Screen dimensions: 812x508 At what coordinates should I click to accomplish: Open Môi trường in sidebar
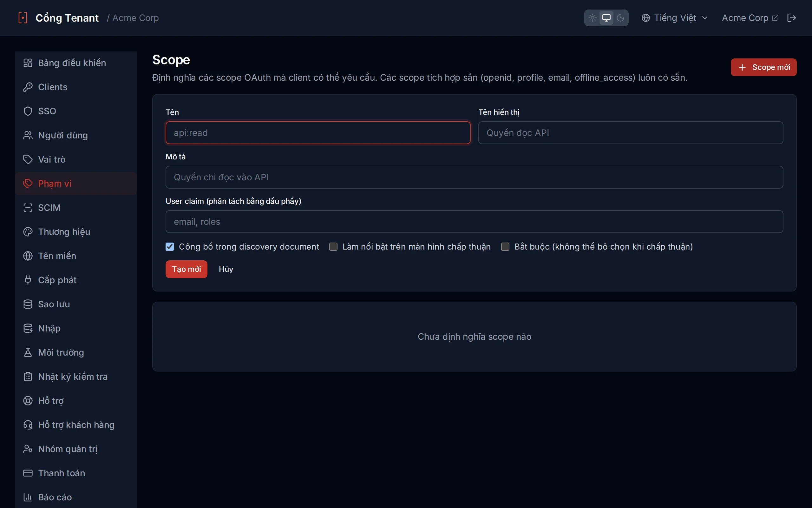point(76,352)
